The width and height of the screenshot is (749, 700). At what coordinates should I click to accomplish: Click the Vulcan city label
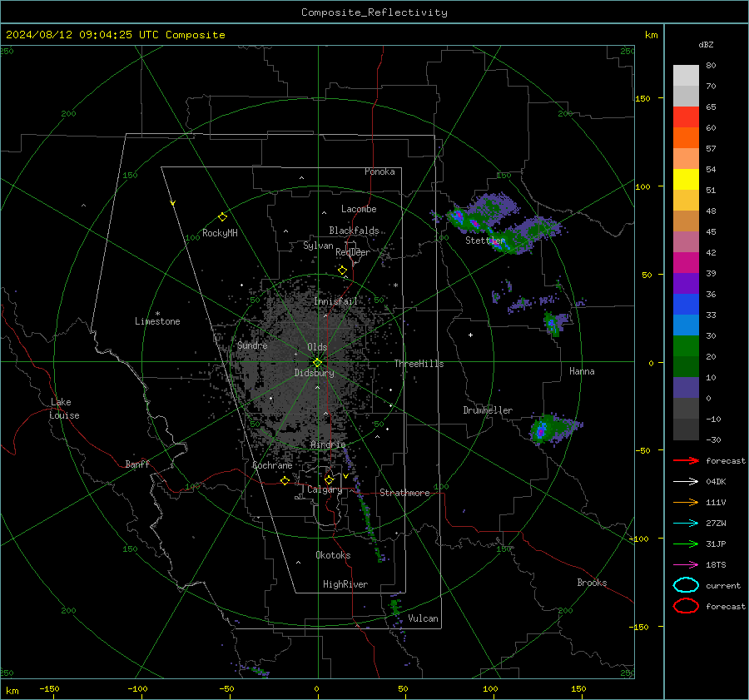pyautogui.click(x=423, y=618)
